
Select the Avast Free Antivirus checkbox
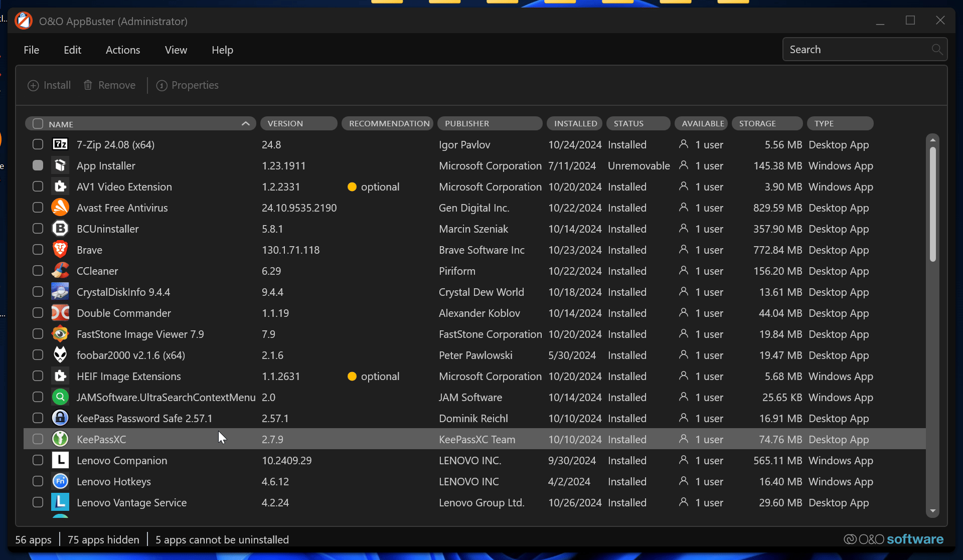[x=38, y=208]
